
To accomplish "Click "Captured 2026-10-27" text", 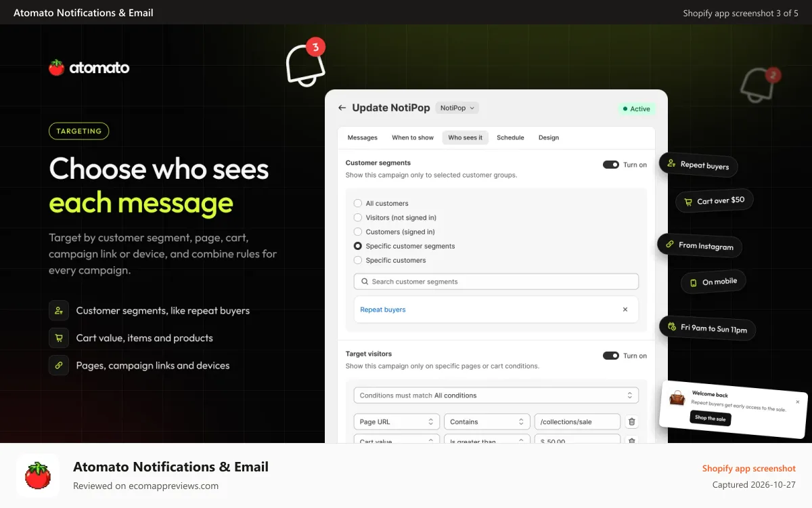I will pos(754,485).
